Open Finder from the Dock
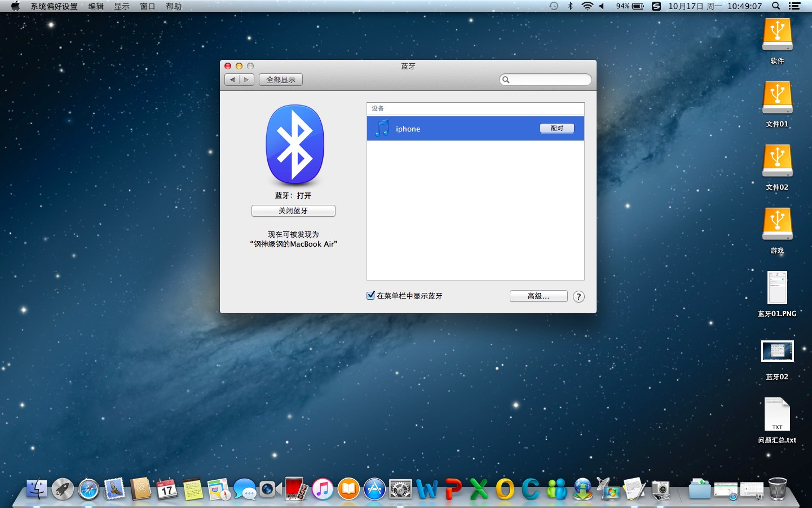Viewport: 812px width, 508px height. point(37,489)
